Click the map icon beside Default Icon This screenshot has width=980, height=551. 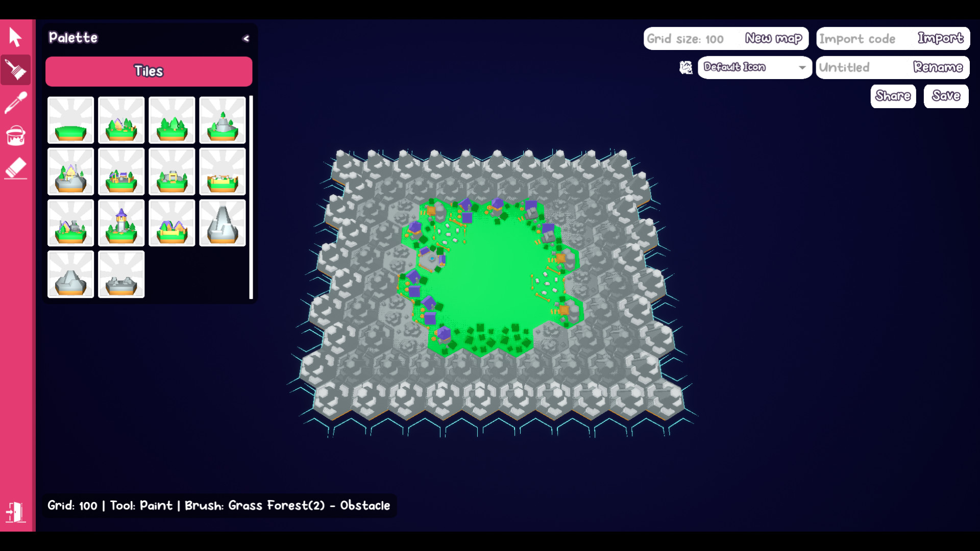click(685, 67)
